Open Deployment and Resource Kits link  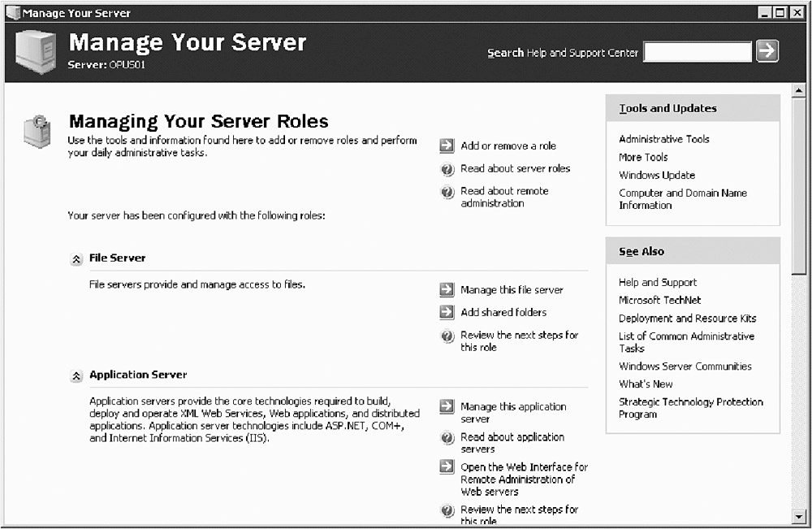[x=687, y=318]
